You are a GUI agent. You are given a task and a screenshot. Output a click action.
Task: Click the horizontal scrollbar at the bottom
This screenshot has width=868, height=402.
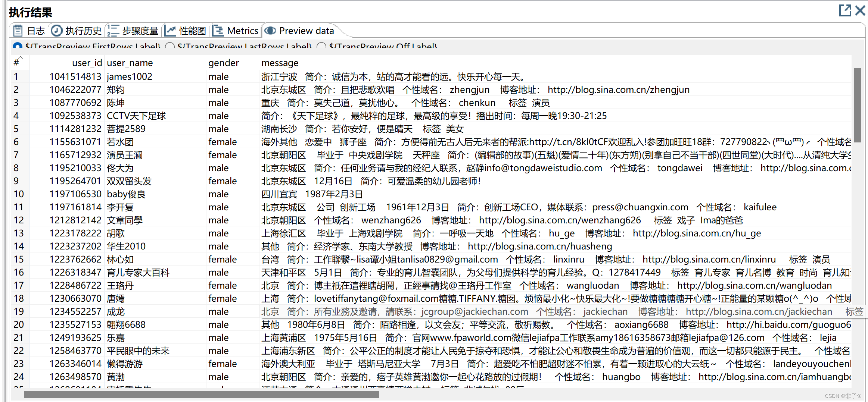(x=202, y=395)
